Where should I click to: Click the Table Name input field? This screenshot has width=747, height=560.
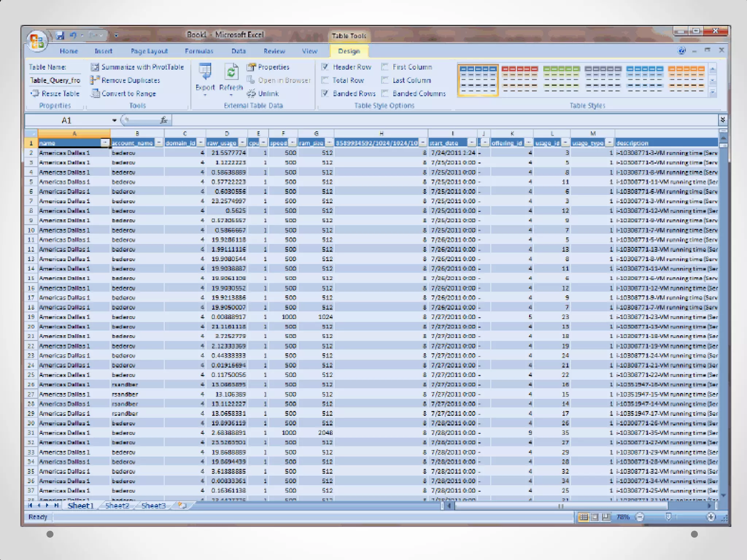pyautogui.click(x=55, y=80)
